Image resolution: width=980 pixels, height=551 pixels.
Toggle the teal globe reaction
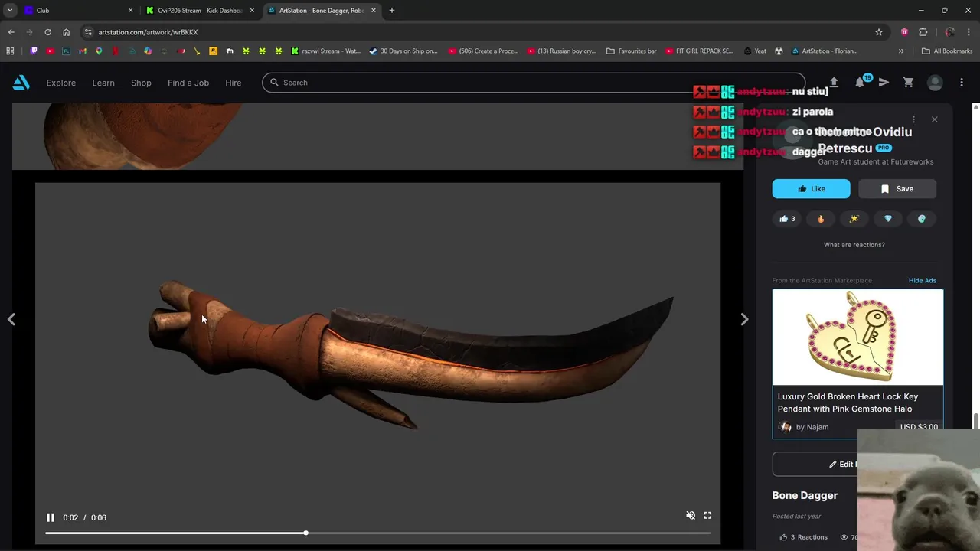(922, 219)
